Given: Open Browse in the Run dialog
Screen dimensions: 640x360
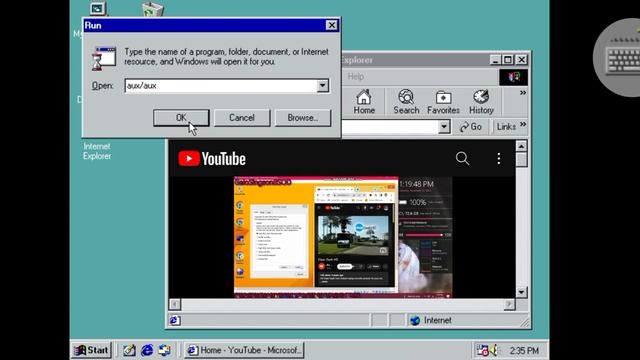Looking at the screenshot, I should (302, 118).
